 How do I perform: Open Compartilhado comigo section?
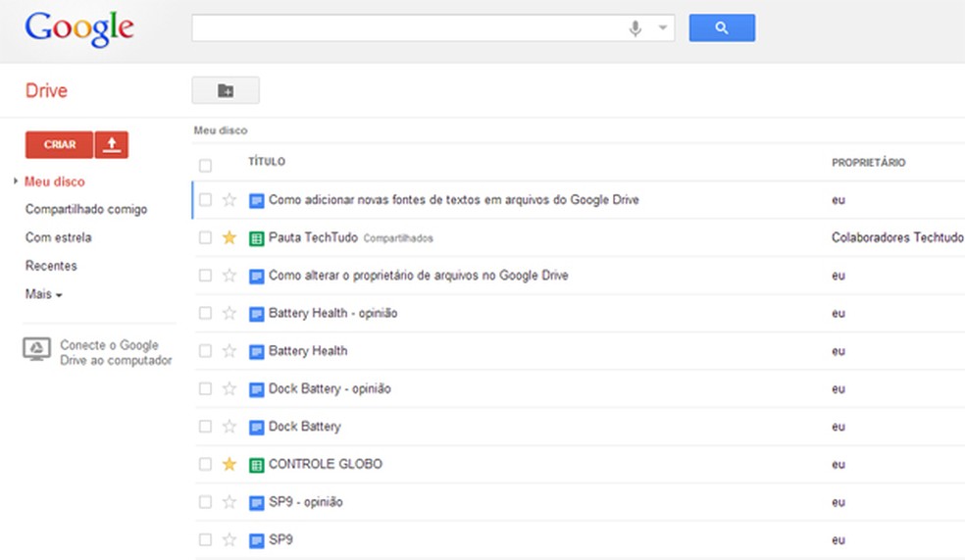click(86, 209)
